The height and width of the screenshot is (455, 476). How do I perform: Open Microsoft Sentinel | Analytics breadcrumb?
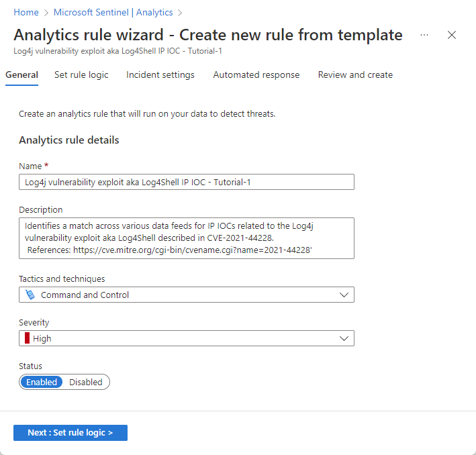point(113,13)
